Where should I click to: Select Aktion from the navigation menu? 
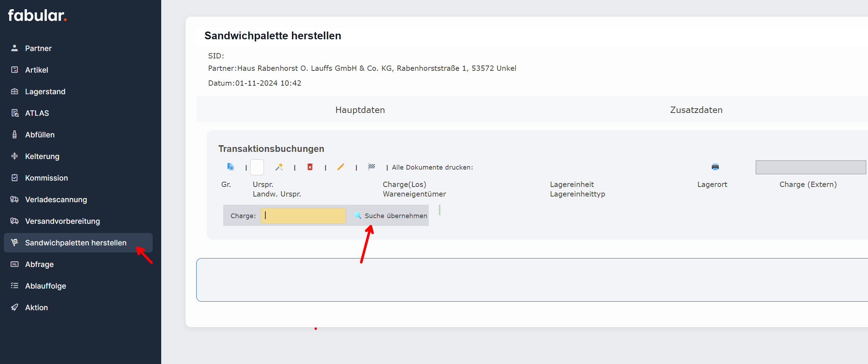tap(36, 307)
